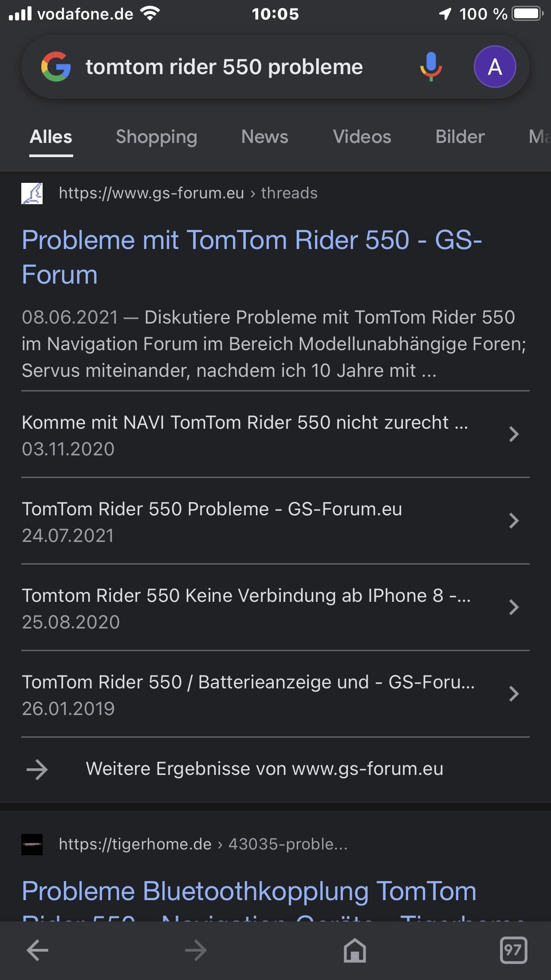Viewport: 551px width, 980px height.
Task: Open the purple account avatar
Action: tap(495, 67)
